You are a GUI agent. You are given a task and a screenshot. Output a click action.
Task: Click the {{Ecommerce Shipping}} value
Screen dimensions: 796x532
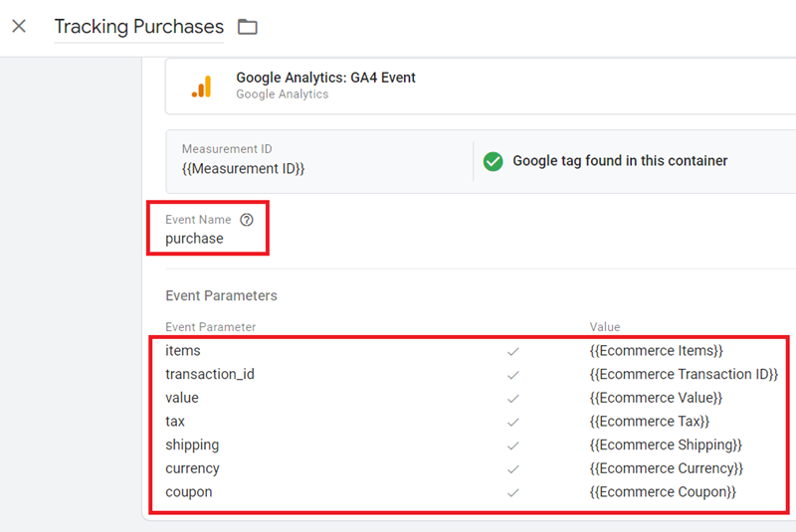point(666,444)
